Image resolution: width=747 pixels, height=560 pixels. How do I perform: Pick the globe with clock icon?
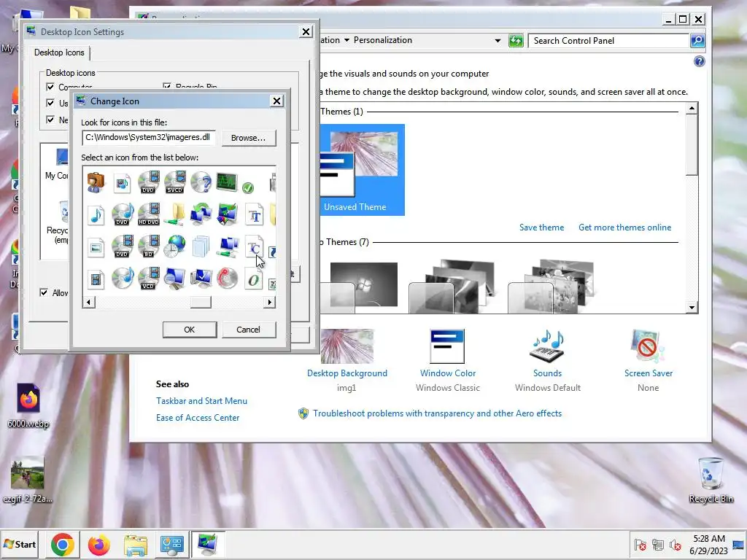click(x=174, y=246)
